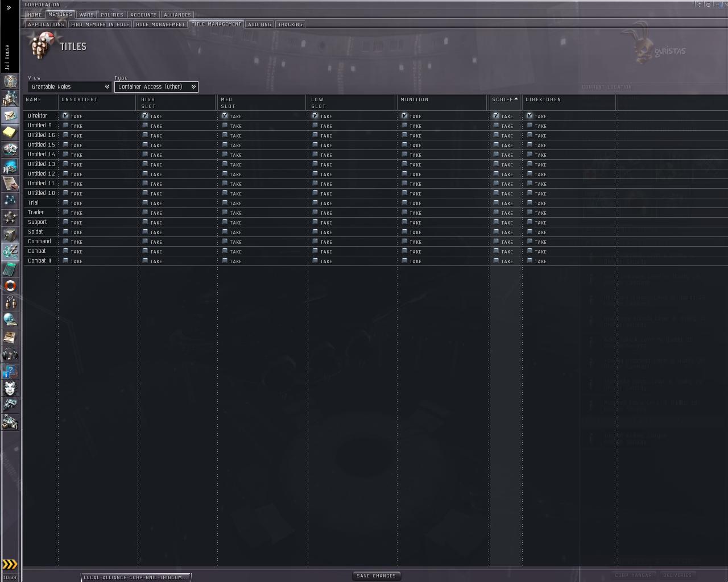This screenshot has width=728, height=582.
Task: Click the Jail House station label
Action: (7, 57)
